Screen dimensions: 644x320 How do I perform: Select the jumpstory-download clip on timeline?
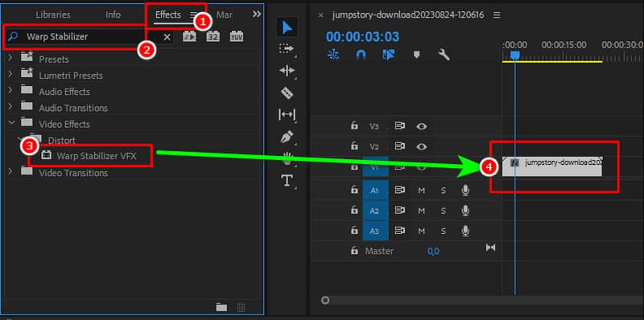pos(551,166)
